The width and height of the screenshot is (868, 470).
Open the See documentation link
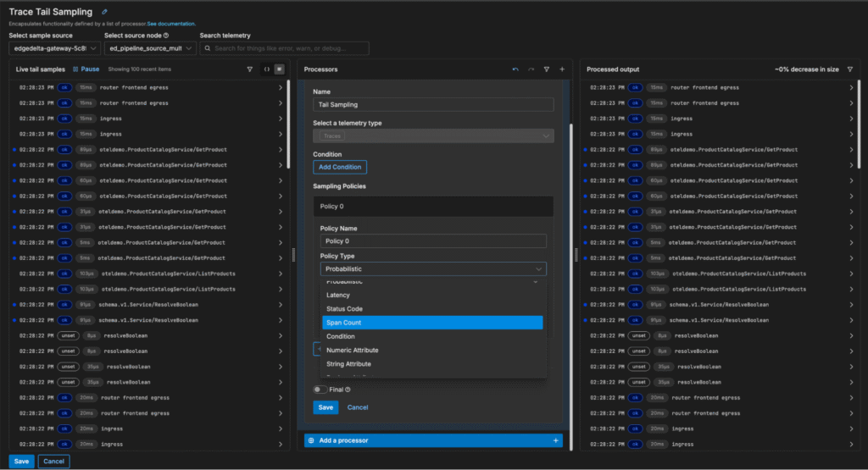(x=171, y=24)
